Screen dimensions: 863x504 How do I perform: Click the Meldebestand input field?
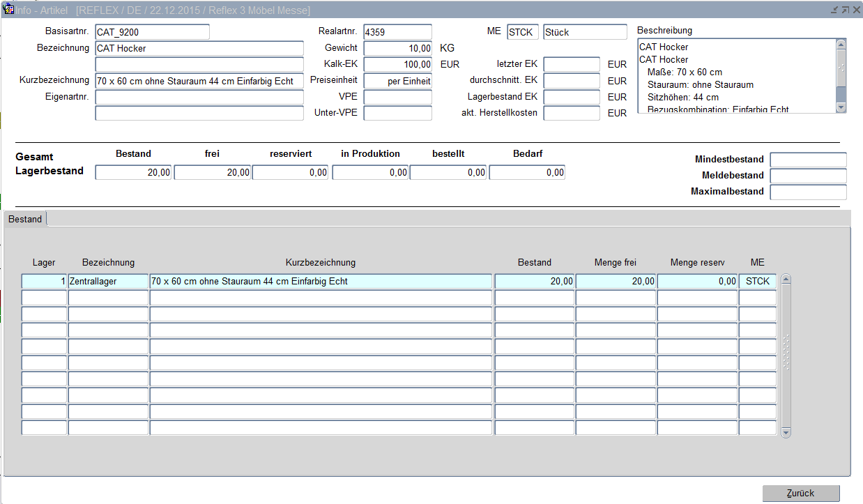tap(808, 176)
